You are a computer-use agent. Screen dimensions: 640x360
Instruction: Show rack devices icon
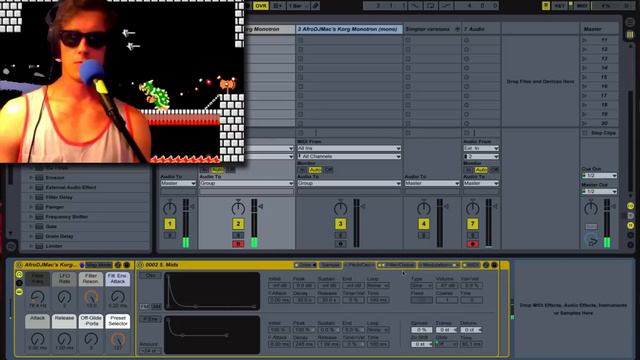point(19,292)
